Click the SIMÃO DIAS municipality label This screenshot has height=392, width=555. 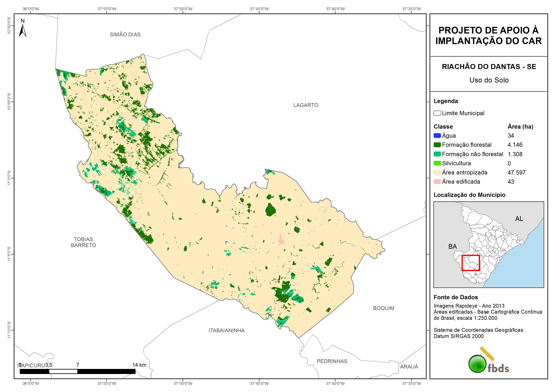point(125,35)
